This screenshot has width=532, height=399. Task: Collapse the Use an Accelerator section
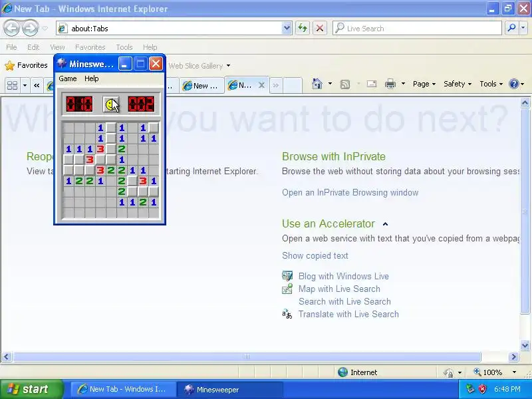(x=385, y=224)
